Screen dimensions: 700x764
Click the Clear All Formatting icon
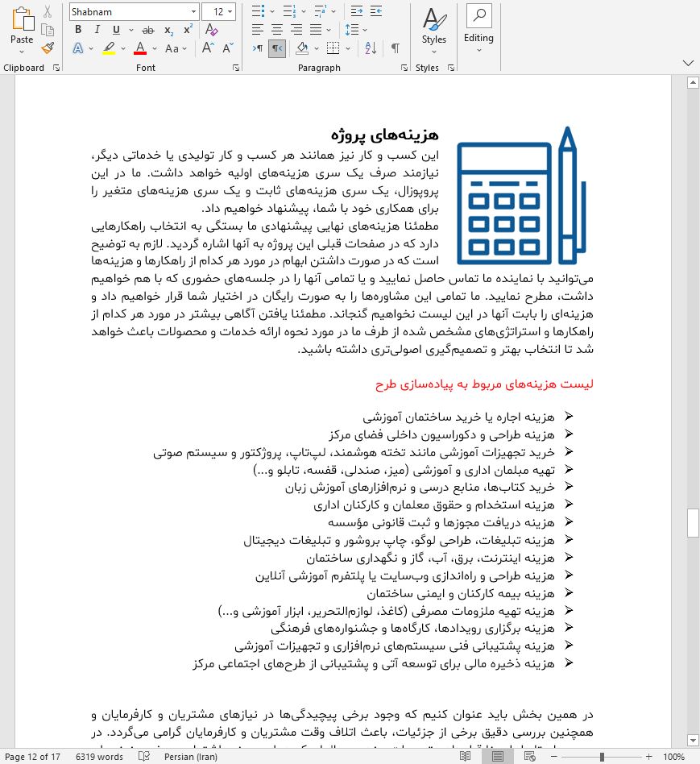212,30
